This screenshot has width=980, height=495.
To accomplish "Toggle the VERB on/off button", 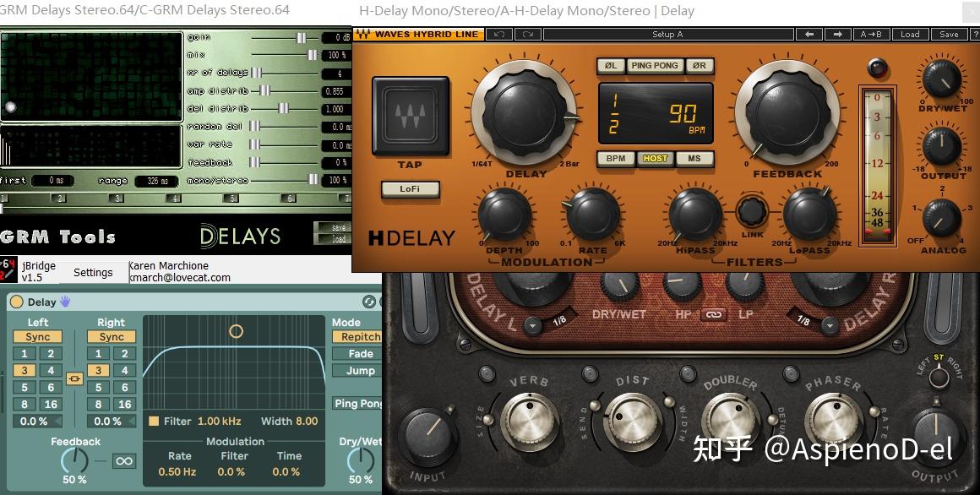I will 487,373.
